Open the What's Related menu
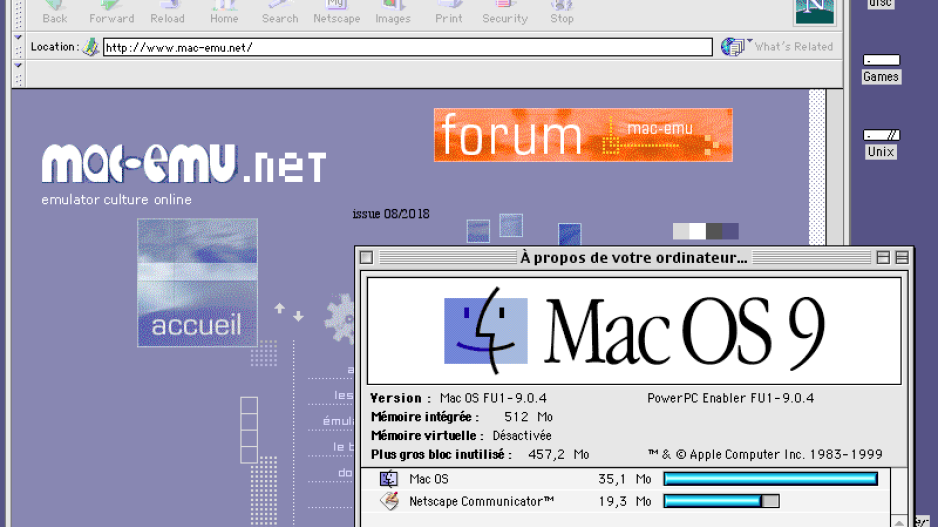The width and height of the screenshot is (938, 527). click(x=778, y=47)
